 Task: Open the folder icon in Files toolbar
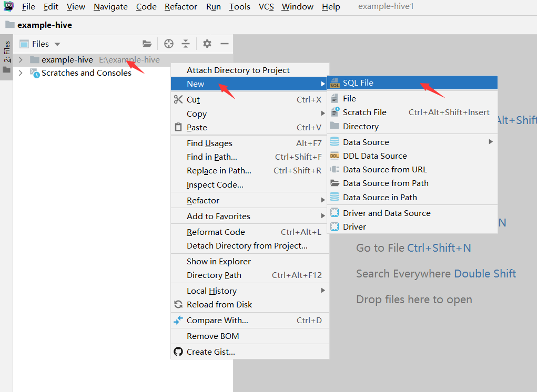[x=147, y=44]
